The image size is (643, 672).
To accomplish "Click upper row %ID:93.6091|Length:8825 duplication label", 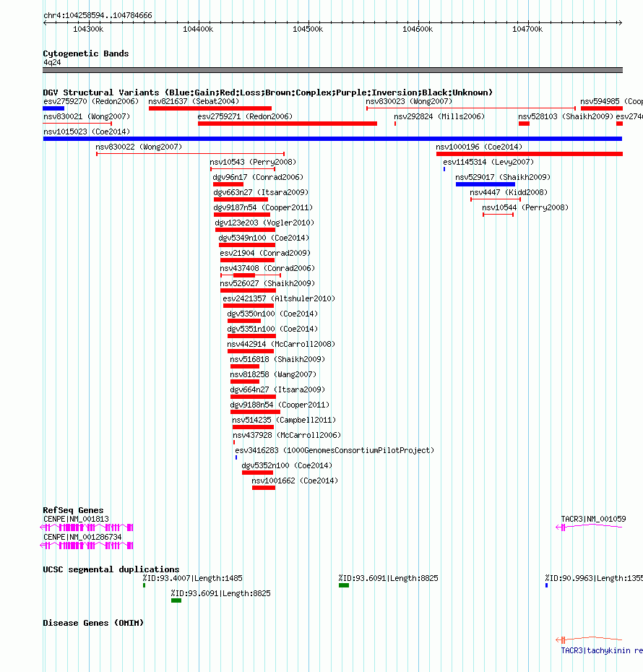I will pyautogui.click(x=388, y=579).
